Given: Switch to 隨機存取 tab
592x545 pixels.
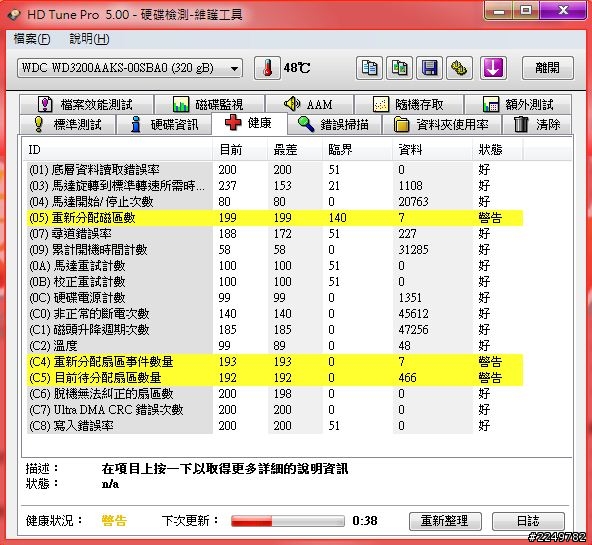Looking at the screenshot, I should (409, 104).
